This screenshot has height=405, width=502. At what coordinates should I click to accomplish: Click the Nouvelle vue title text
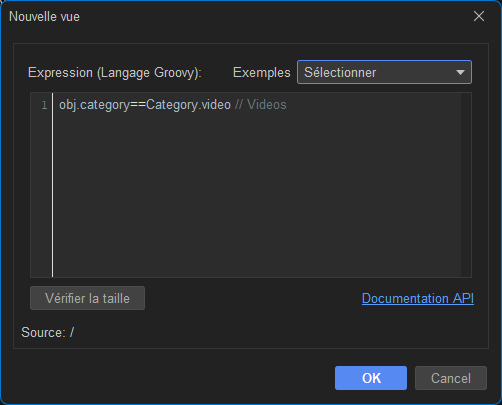coord(44,16)
